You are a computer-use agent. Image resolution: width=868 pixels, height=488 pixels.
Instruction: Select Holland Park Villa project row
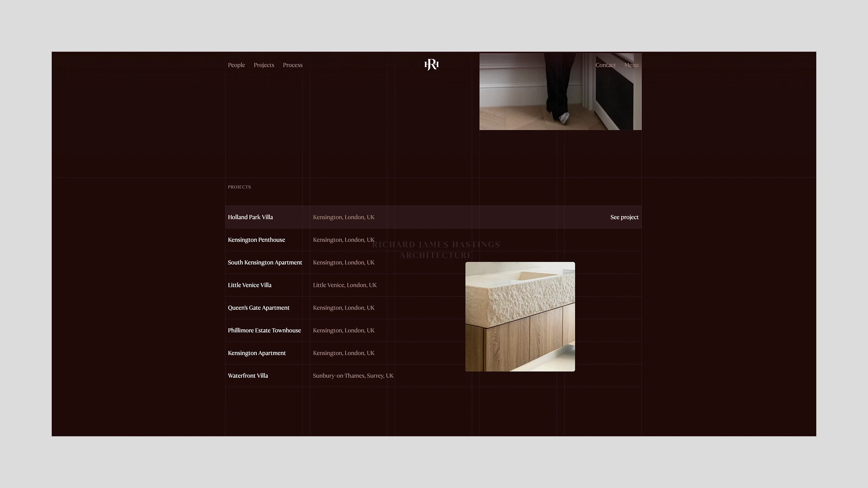(250, 217)
